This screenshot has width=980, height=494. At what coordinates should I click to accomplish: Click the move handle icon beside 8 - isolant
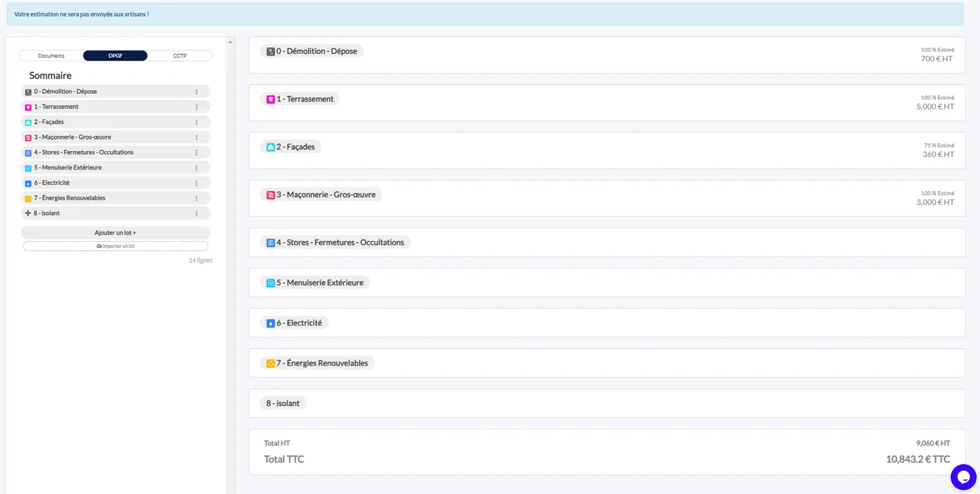(28, 213)
